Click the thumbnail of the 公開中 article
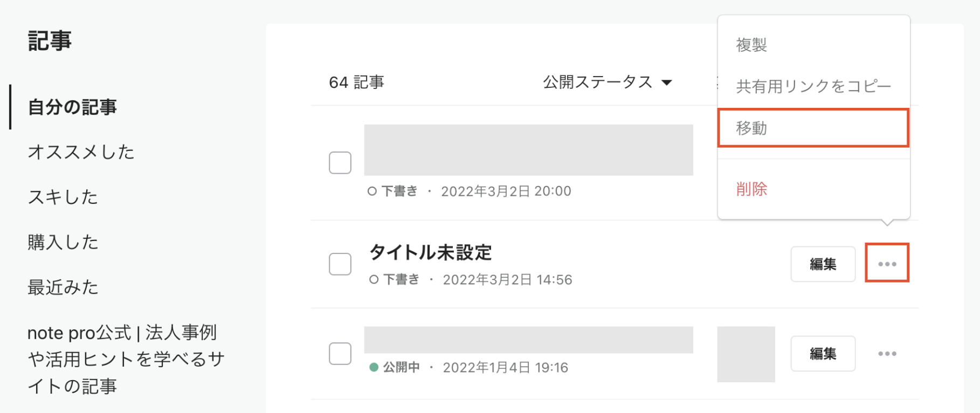Image resolution: width=980 pixels, height=413 pixels. pos(746,354)
